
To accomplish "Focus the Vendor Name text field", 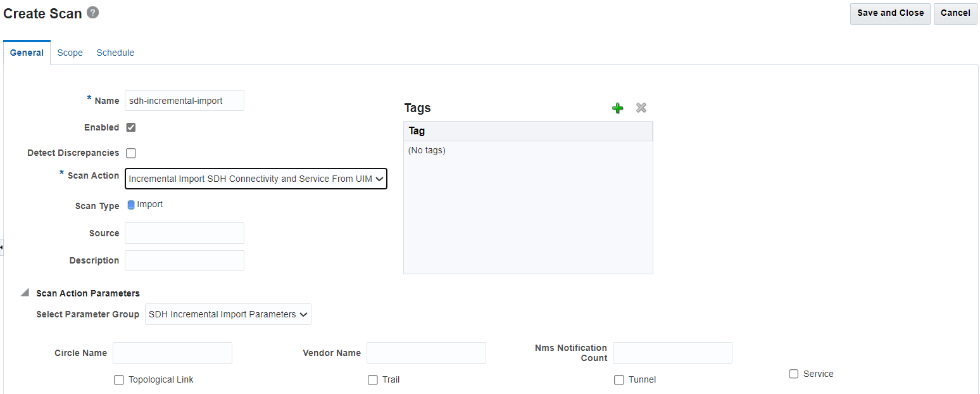I will pyautogui.click(x=426, y=353).
